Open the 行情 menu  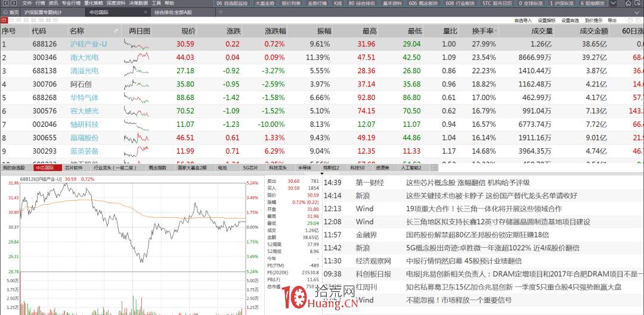coord(41,4)
